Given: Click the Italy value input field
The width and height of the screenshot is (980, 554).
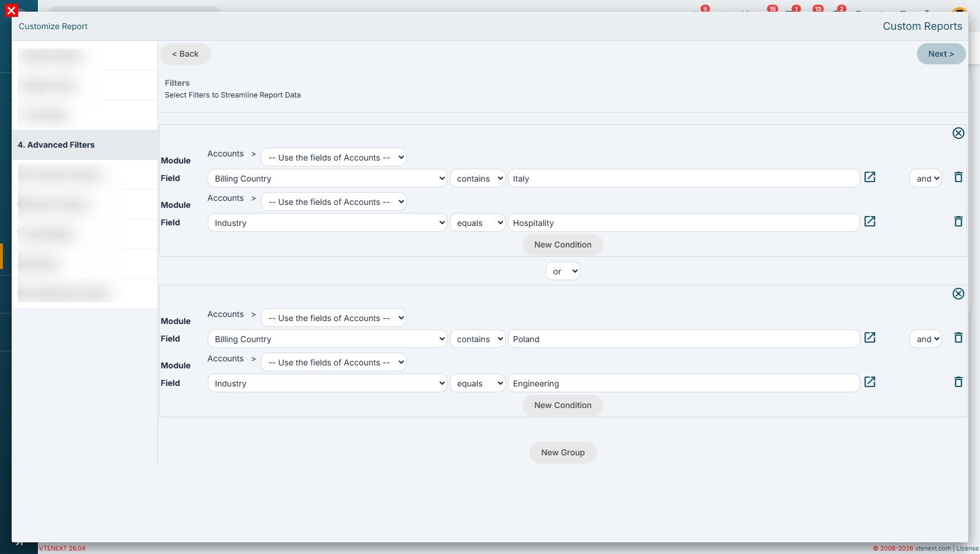Looking at the screenshot, I should [684, 179].
